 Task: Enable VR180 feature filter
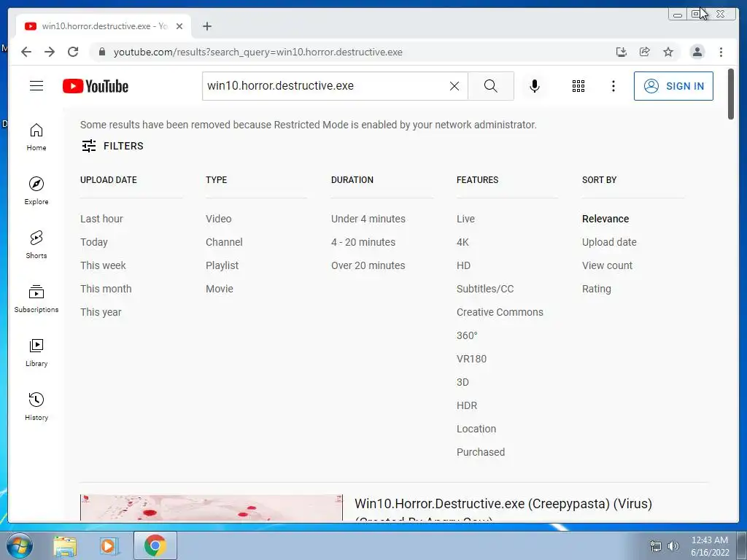(471, 359)
